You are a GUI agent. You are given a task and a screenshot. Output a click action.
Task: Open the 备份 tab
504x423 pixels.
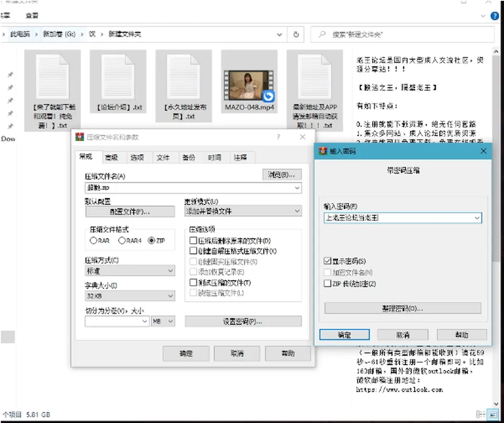click(188, 157)
